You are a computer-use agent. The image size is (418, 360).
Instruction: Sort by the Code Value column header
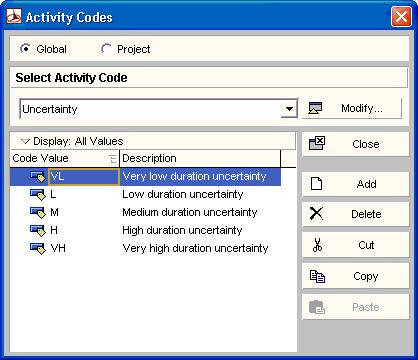coord(65,158)
